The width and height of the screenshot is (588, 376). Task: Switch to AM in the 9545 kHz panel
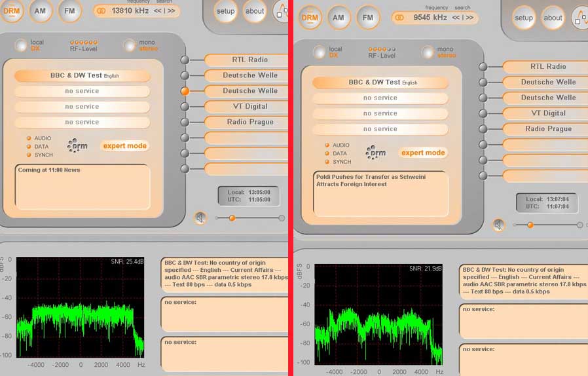click(x=339, y=17)
